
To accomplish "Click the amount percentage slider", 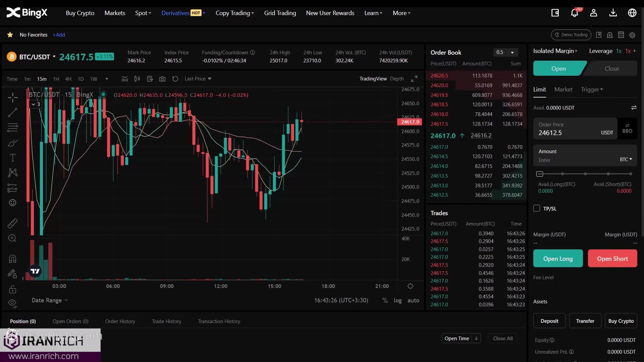I will [585, 174].
